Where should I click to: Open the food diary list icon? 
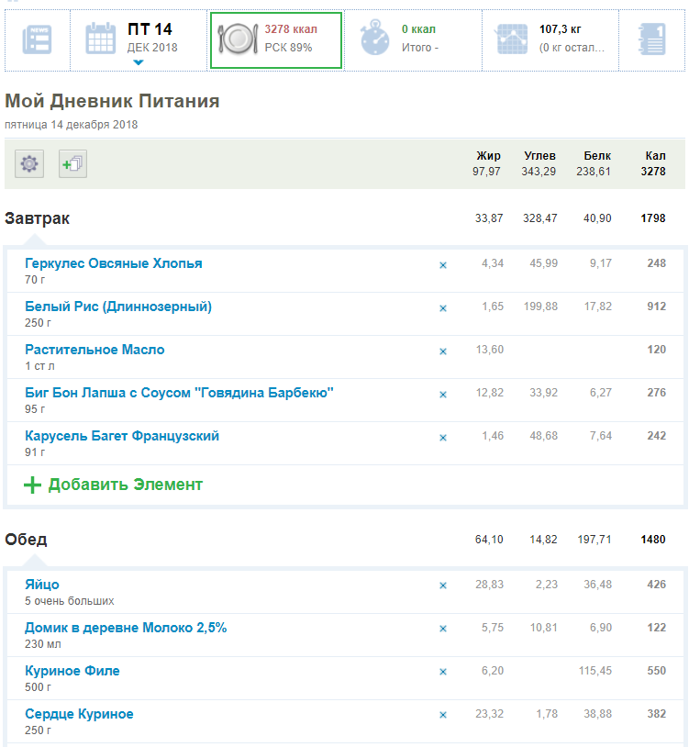coord(37,39)
